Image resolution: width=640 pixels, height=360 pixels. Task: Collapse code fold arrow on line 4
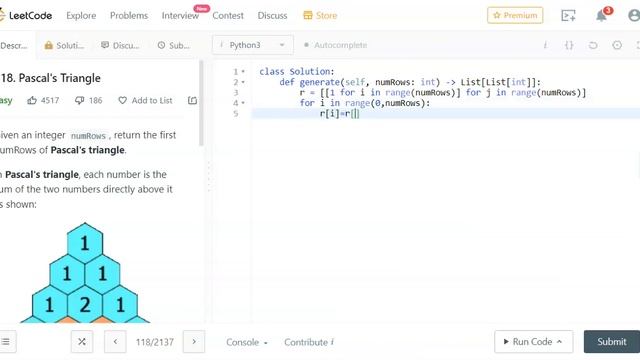click(243, 103)
